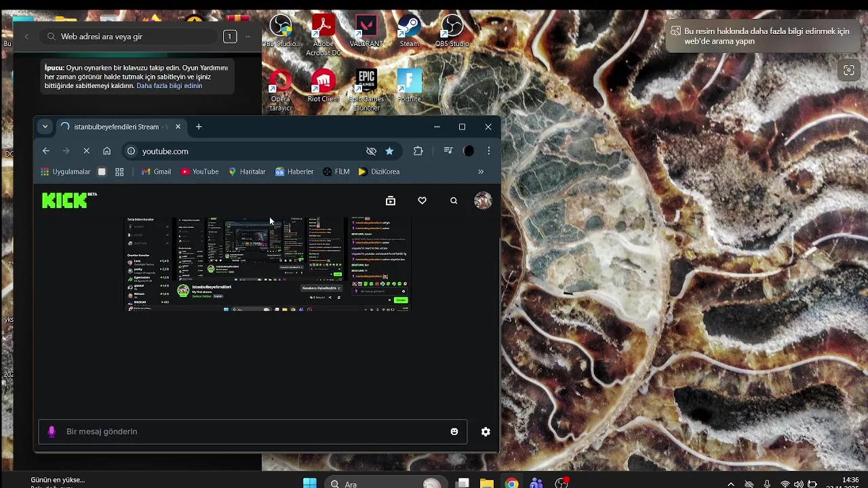
Task: Switch to Chrome on taskbar
Action: coord(511,483)
